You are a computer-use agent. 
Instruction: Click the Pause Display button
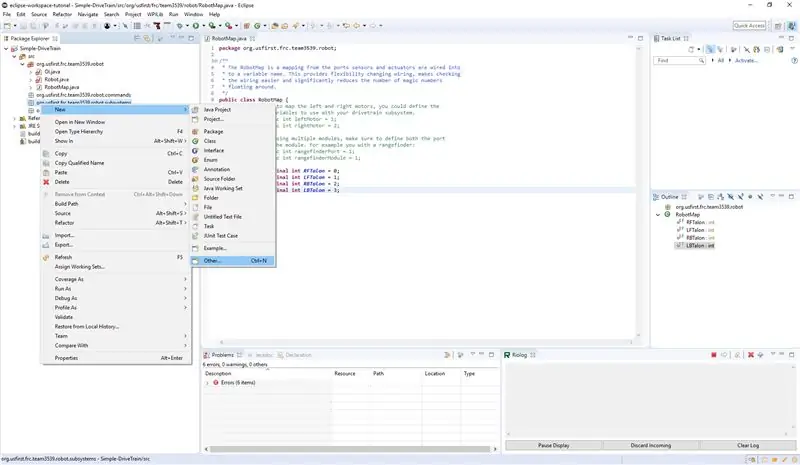point(554,446)
